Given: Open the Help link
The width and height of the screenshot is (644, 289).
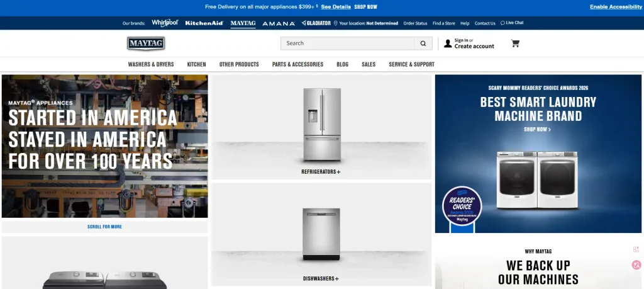Looking at the screenshot, I should (465, 23).
